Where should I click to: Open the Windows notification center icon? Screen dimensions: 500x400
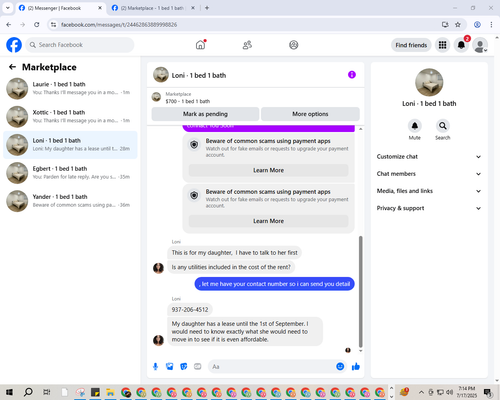[489, 392]
